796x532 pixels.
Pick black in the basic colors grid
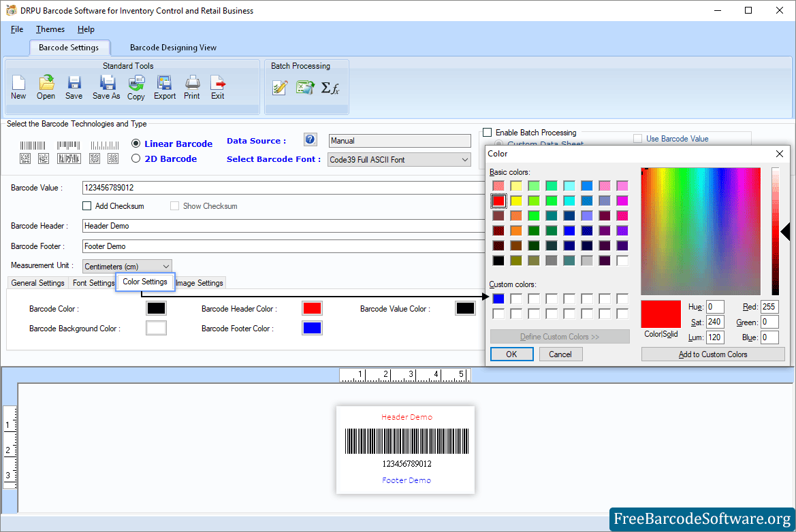pyautogui.click(x=498, y=261)
